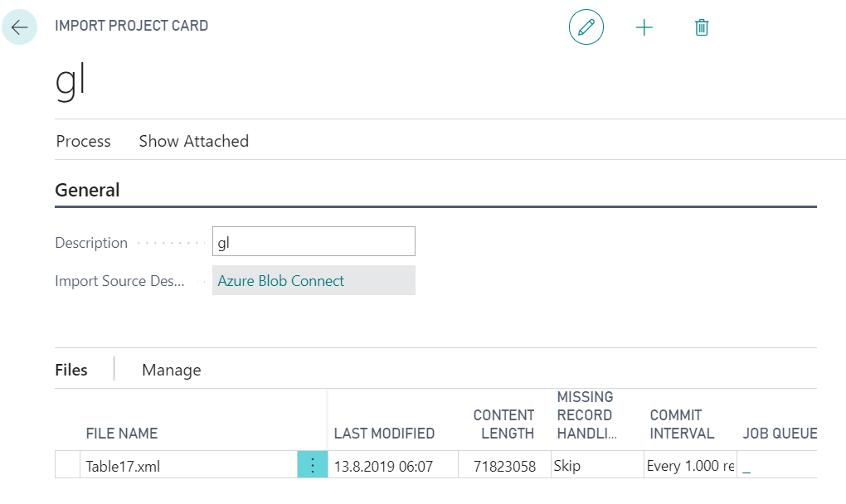
Task: Click the Description input field
Action: click(314, 242)
